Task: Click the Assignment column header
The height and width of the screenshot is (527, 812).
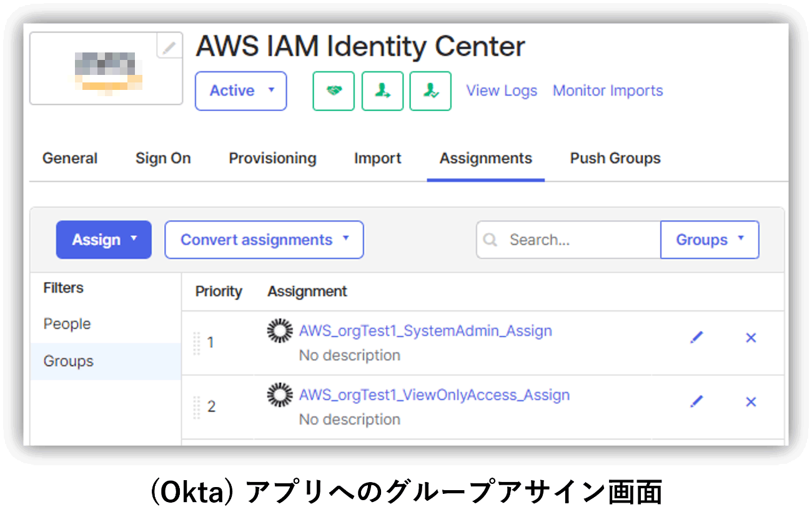Action: click(x=307, y=292)
